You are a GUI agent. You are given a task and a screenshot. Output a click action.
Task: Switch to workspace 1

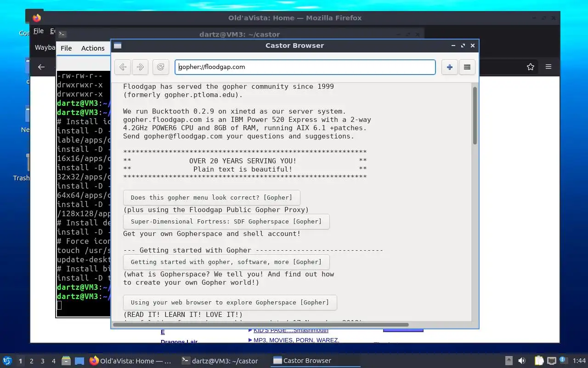pyautogui.click(x=20, y=361)
